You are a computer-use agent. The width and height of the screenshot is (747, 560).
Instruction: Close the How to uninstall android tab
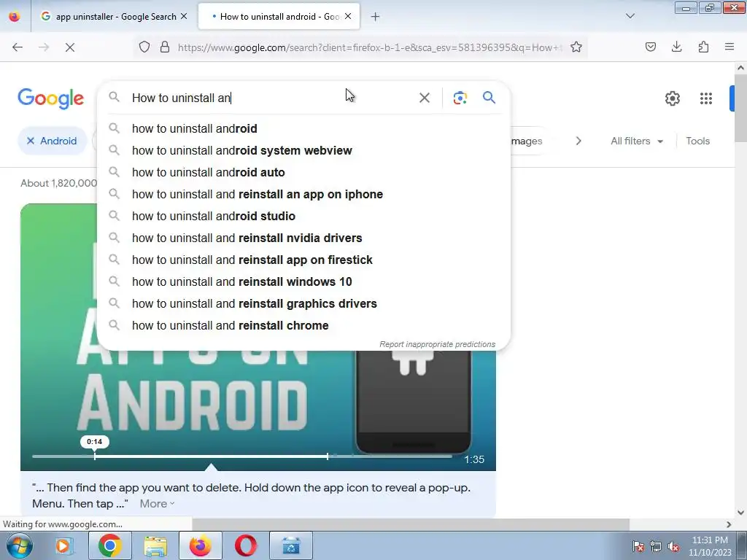point(348,16)
